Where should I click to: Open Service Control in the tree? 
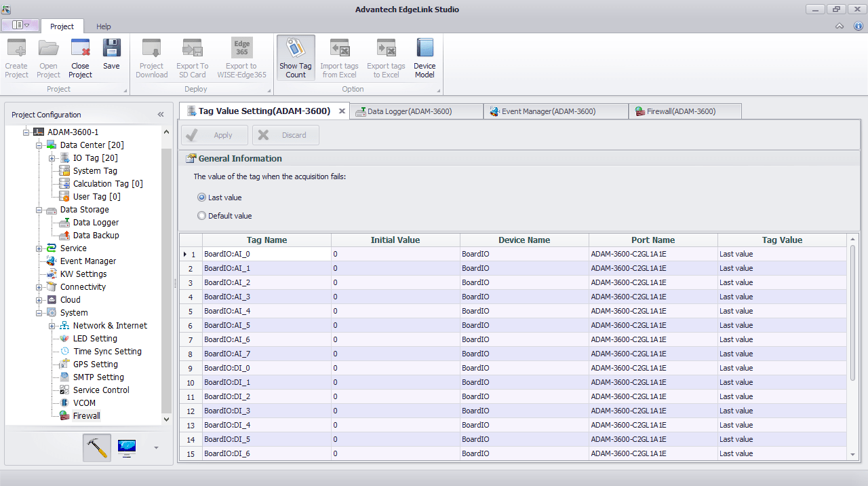101,390
